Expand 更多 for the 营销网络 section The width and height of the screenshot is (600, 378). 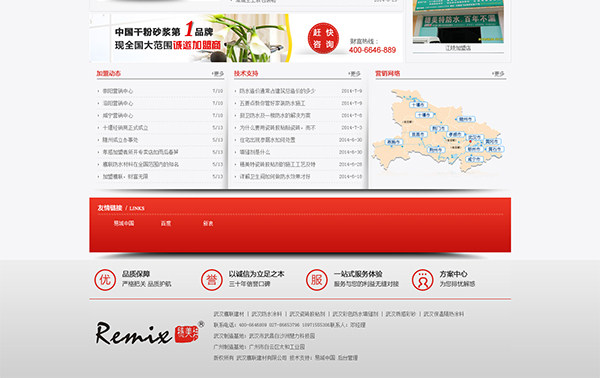click(x=499, y=73)
